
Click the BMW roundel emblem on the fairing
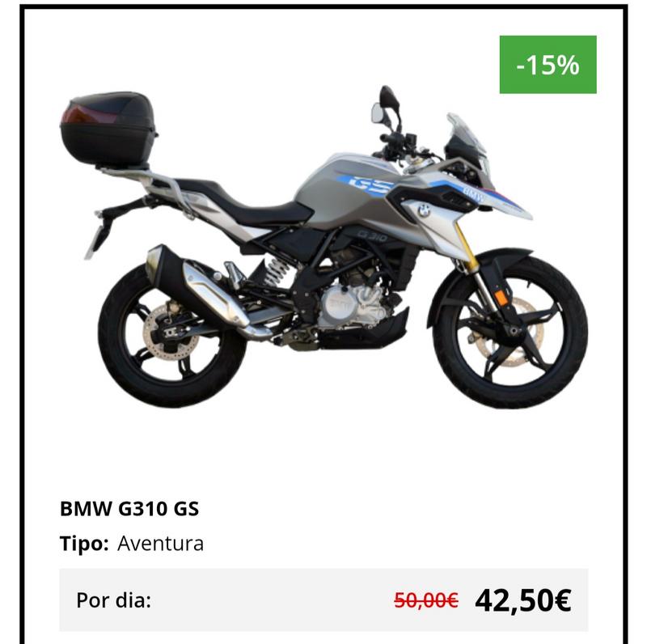423,210
